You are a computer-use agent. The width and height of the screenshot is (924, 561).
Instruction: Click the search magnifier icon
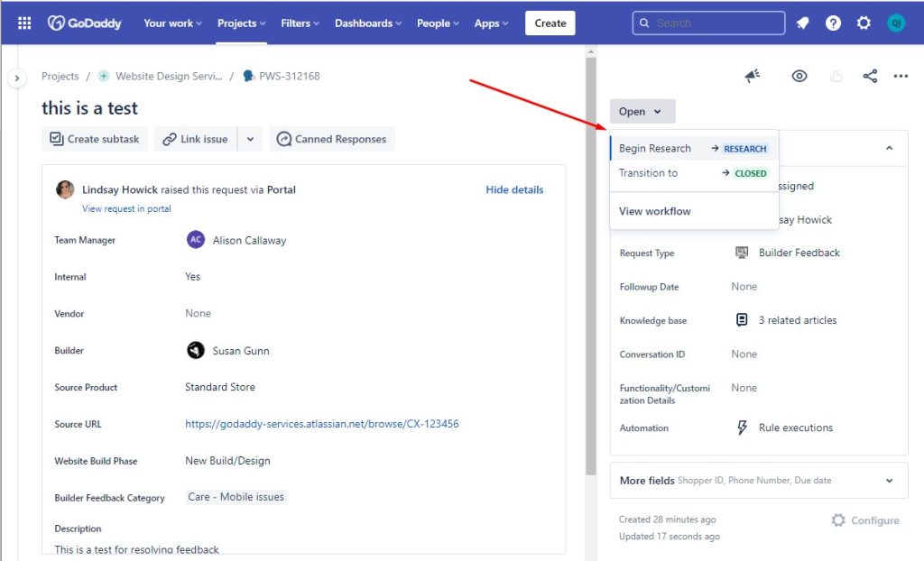tap(644, 23)
